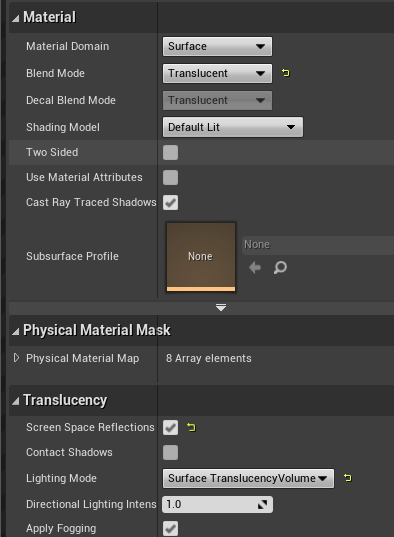Open Material Domain dropdown showing Surface

pos(217,46)
